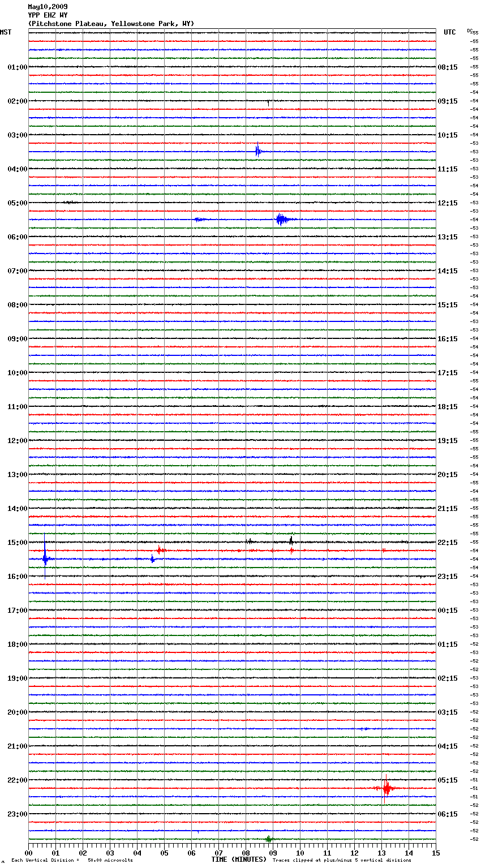
Task: Click the tall blue spike on the 15:30 trace
Action: 45,557
